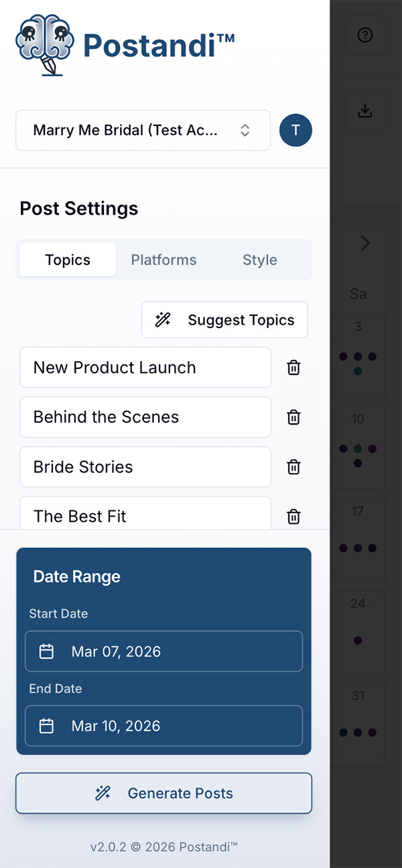
Task: Open the user avatar T
Action: coord(295,130)
